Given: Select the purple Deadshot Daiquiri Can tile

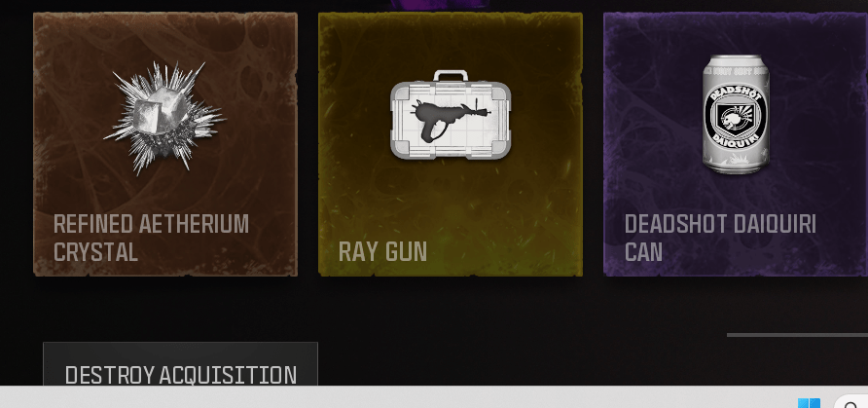Looking at the screenshot, I should 736,144.
